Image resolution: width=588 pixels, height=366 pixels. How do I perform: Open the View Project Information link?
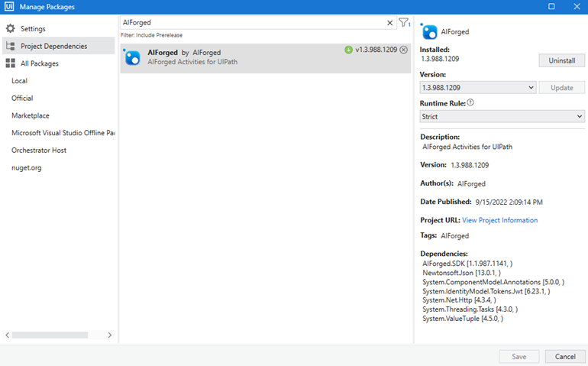tap(499, 220)
